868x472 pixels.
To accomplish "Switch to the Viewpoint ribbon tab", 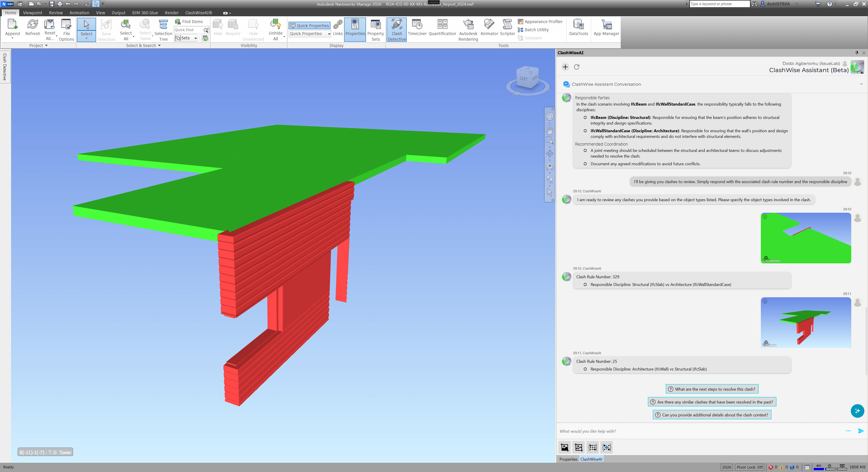I will coord(32,13).
